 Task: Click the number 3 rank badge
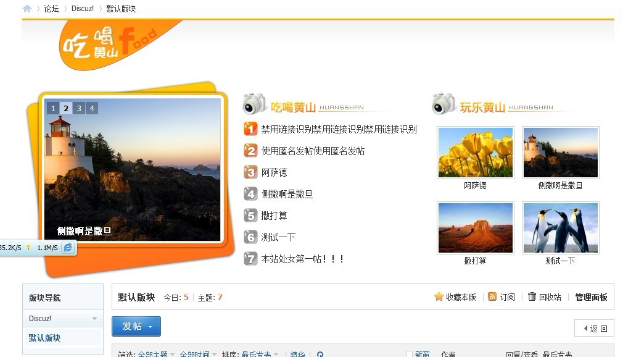[x=250, y=172]
